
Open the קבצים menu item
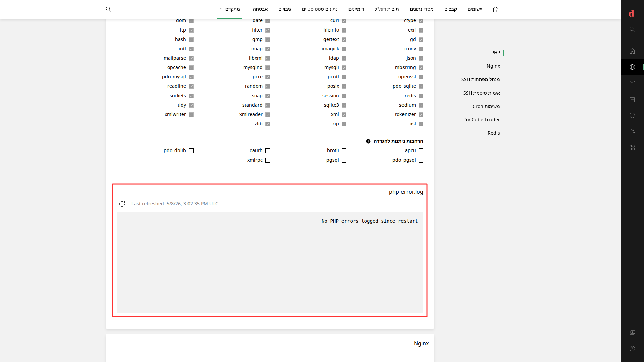[x=450, y=9]
